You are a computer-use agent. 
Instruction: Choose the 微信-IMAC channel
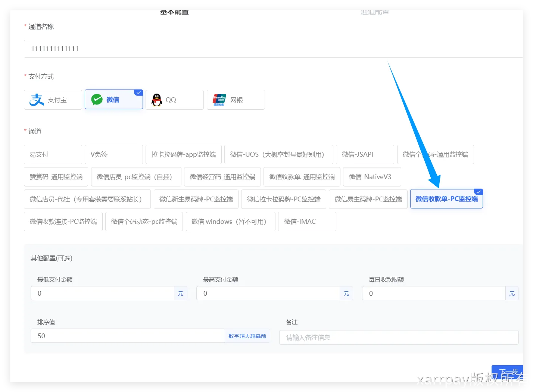coord(307,222)
